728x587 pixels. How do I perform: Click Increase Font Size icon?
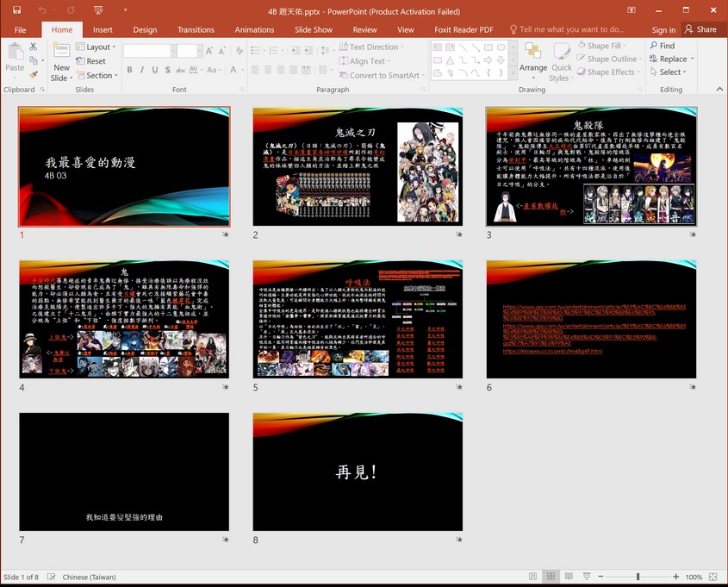pyautogui.click(x=209, y=51)
